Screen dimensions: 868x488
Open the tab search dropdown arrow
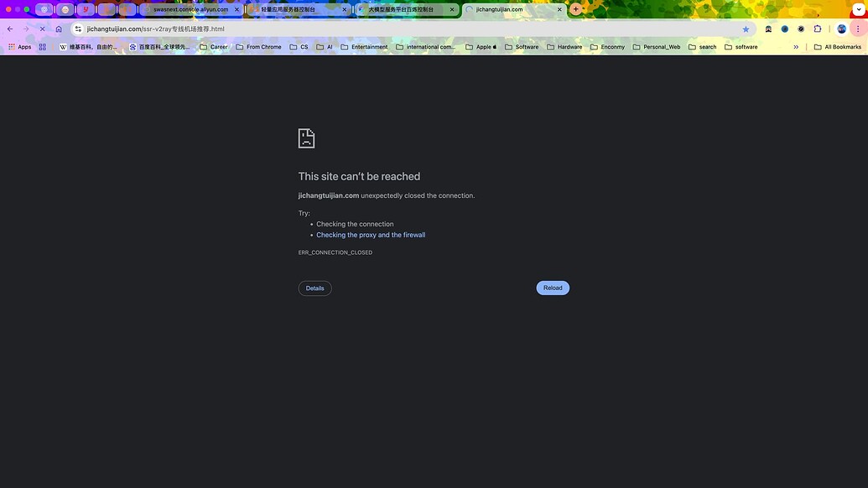pos(859,9)
